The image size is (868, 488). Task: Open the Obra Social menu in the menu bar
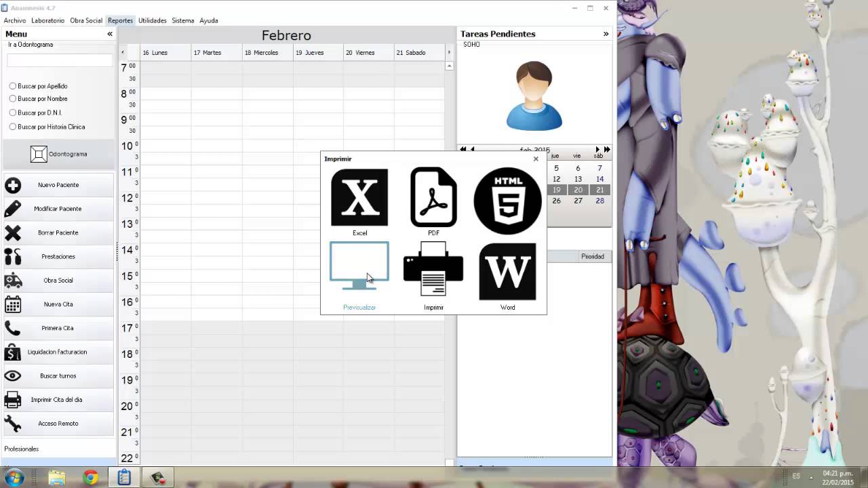pos(86,20)
